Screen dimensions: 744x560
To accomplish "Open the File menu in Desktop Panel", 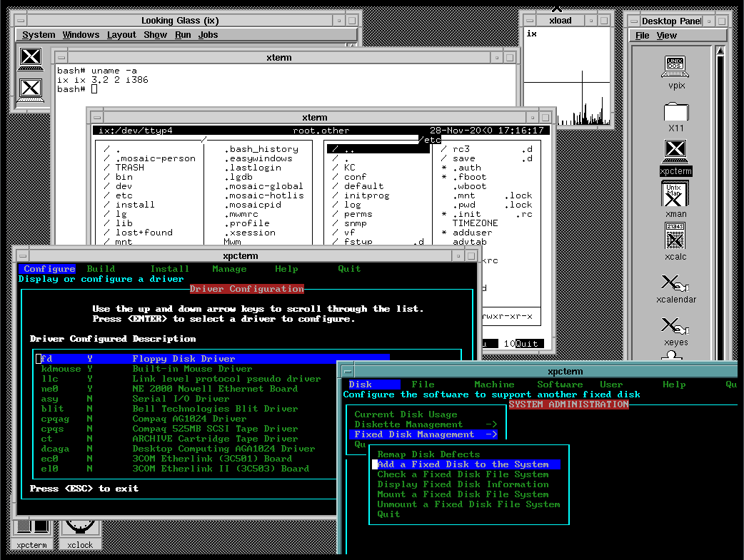I will (x=643, y=36).
